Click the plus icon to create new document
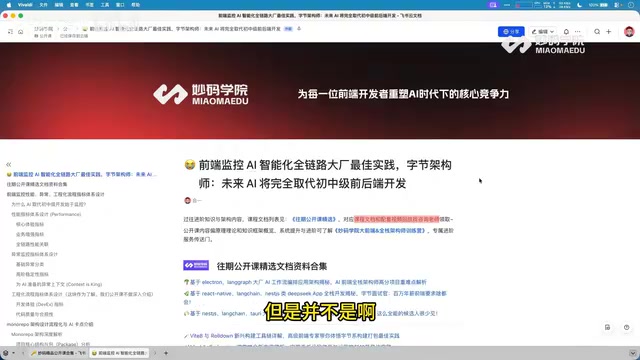Image resolution: width=640 pixels, height=360 pixels. coord(609,31)
